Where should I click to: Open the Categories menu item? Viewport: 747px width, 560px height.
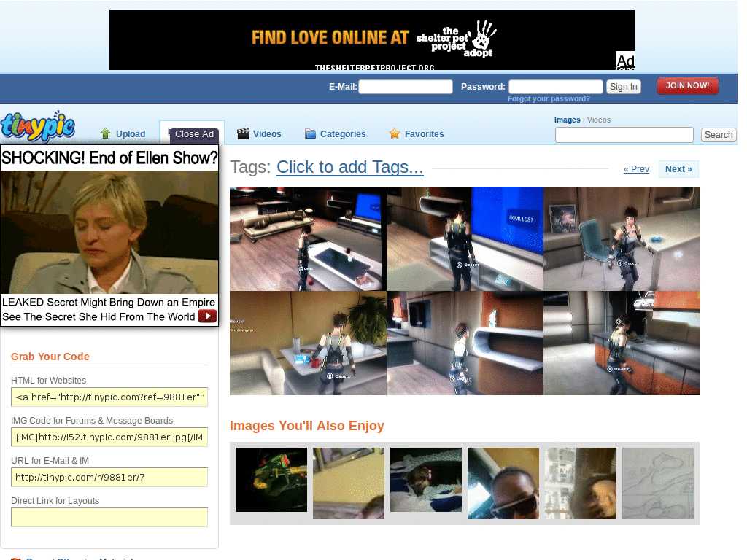(x=343, y=134)
